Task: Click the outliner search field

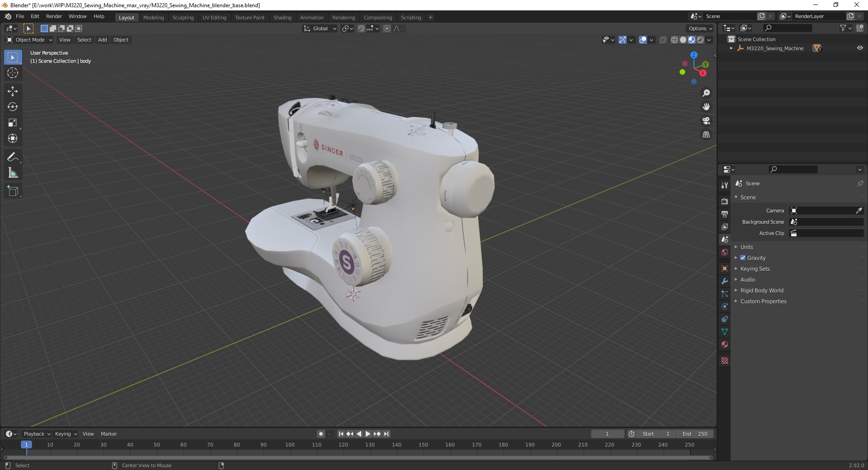Action: point(787,28)
